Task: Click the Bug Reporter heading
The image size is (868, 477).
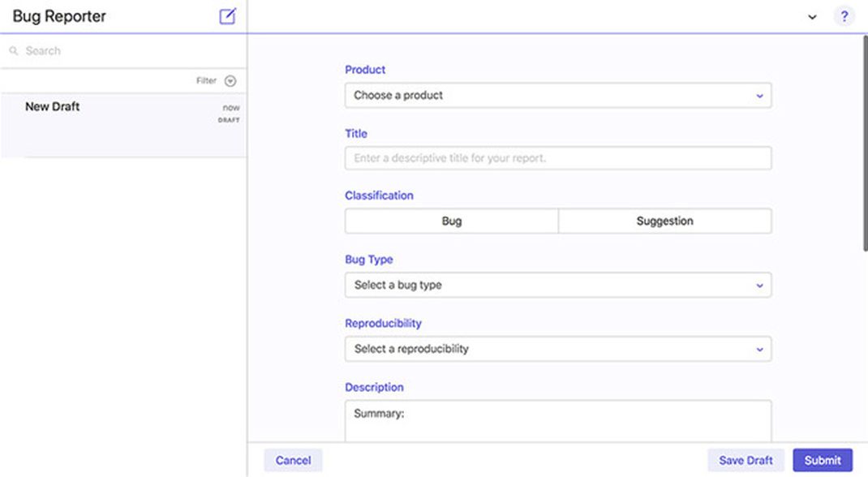Action: pos(59,16)
